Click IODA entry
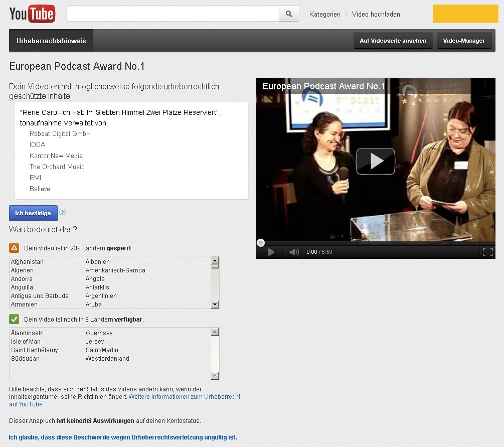504x447 pixels. [x=37, y=144]
